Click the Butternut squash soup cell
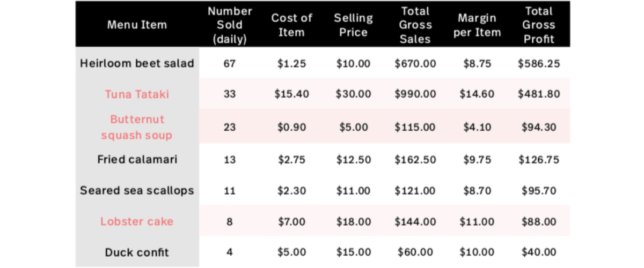The height and width of the screenshot is (268, 644). [x=137, y=127]
